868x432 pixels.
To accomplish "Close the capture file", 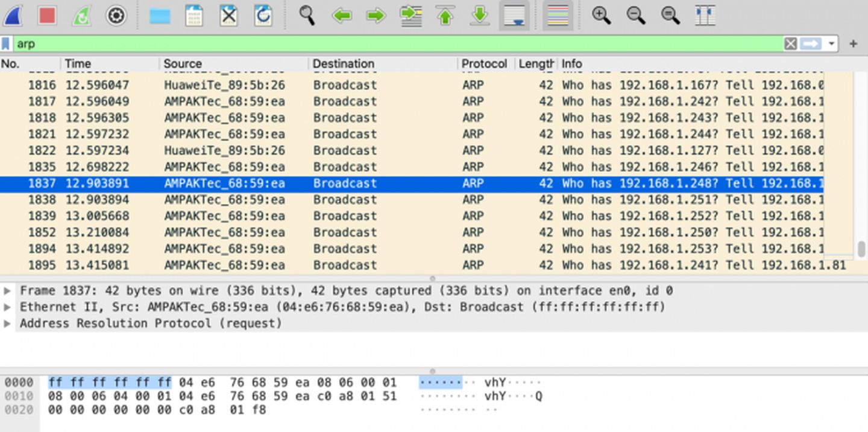I will (x=228, y=15).
